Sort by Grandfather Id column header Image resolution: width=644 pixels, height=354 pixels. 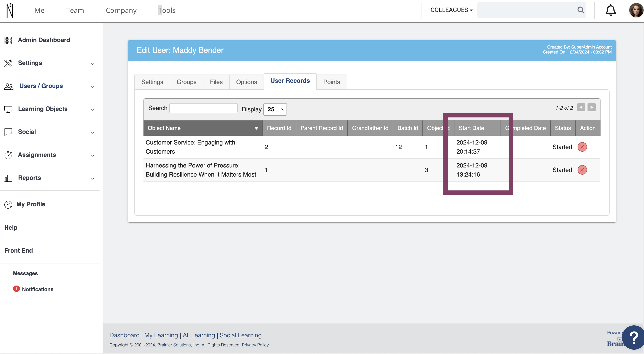pos(370,128)
